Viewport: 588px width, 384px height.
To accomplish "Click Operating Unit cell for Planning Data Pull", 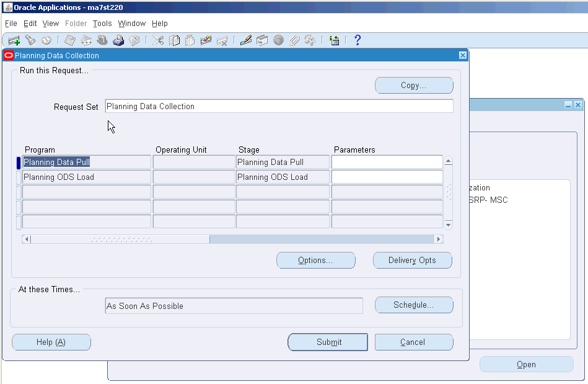I will pos(194,162).
